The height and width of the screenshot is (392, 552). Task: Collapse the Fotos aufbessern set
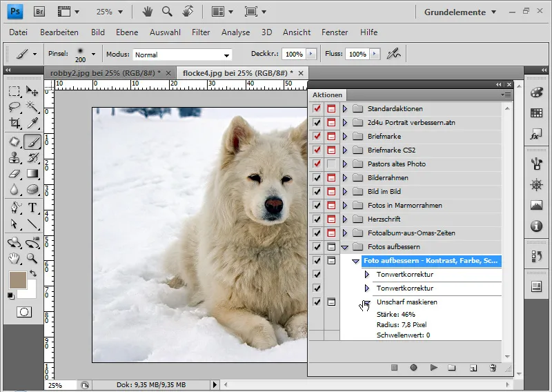pos(345,247)
